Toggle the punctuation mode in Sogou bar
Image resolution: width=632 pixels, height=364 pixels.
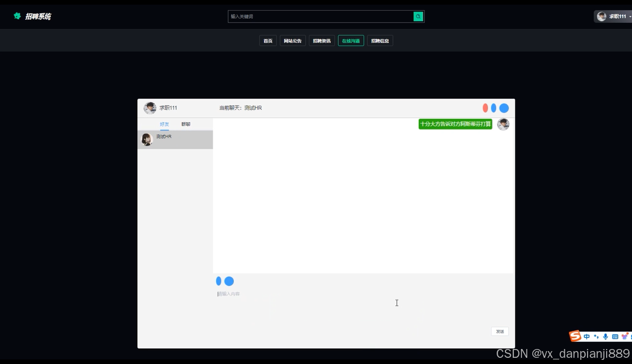pyautogui.click(x=596, y=337)
